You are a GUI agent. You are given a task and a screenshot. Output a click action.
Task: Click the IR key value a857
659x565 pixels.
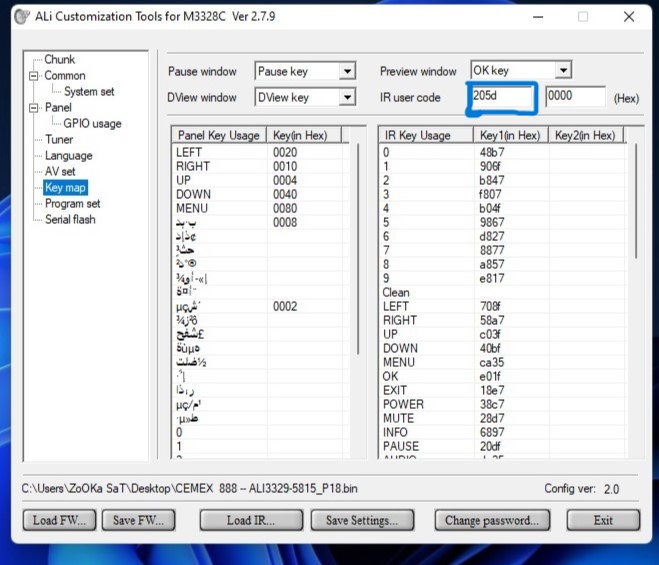(492, 264)
